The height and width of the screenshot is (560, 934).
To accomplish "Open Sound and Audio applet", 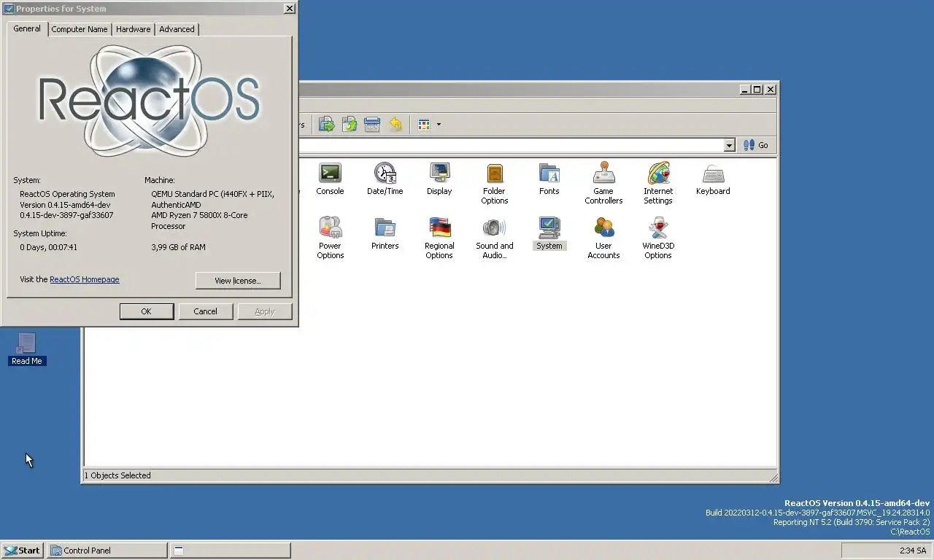I will pos(494,238).
